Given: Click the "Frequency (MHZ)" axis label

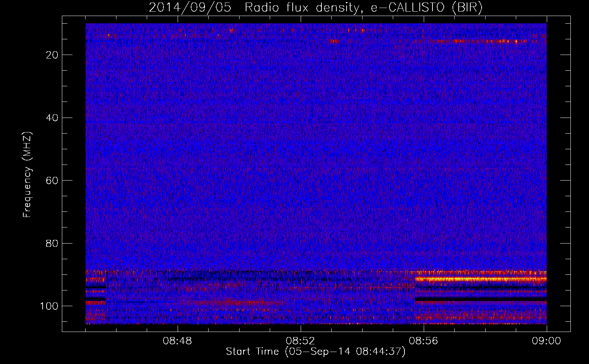Looking at the screenshot, I should (x=27, y=175).
